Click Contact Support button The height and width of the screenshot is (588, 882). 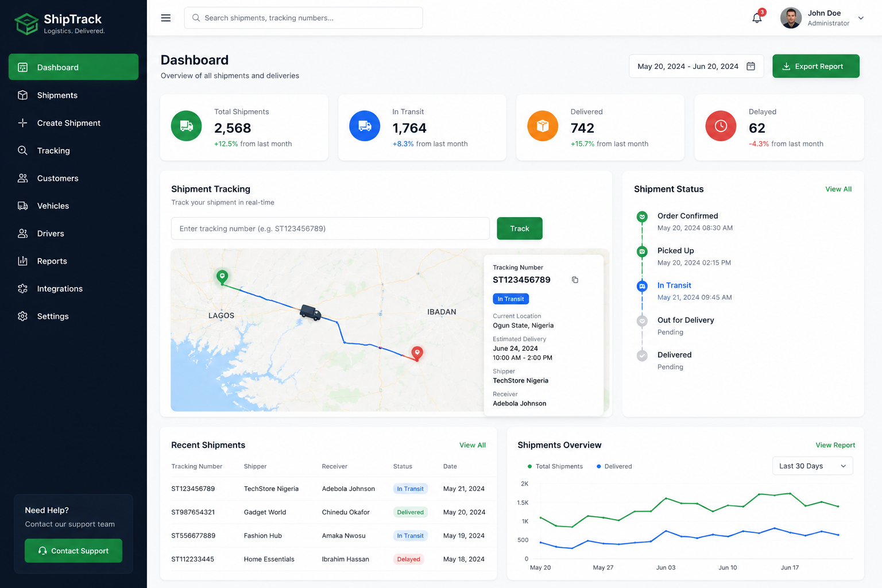point(73,551)
